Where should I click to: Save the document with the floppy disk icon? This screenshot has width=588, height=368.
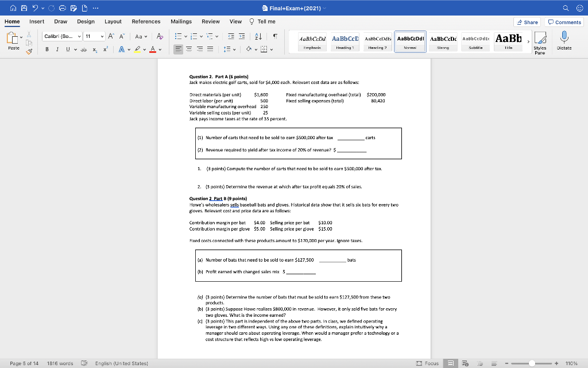click(x=24, y=8)
